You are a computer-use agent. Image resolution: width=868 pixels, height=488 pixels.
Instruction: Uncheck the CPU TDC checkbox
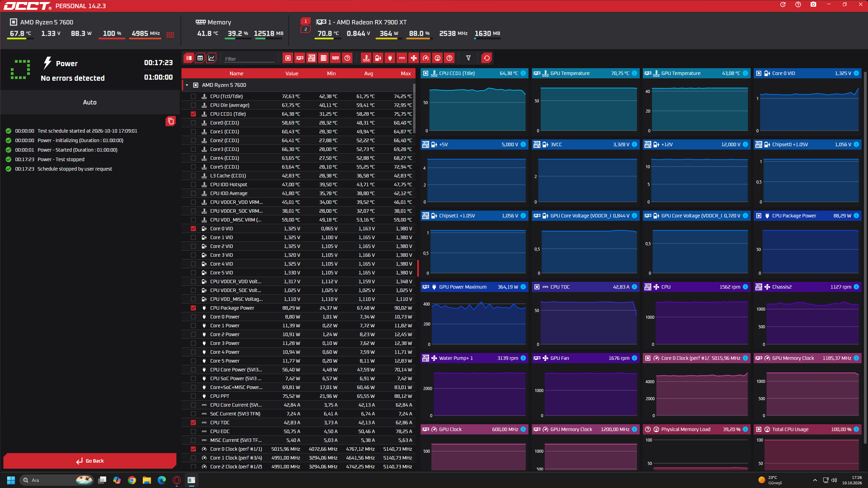point(193,423)
